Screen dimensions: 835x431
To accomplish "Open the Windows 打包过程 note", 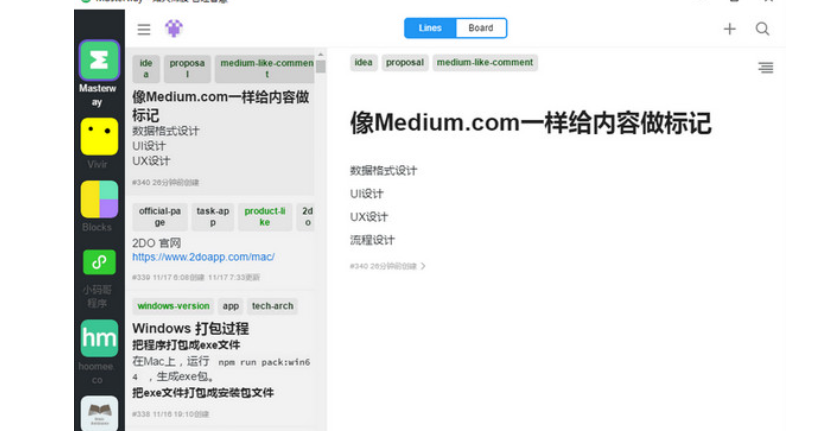I will (190, 328).
